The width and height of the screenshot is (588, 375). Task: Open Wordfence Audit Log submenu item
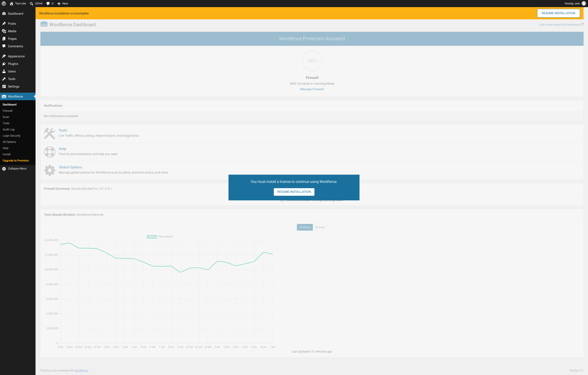click(8, 130)
